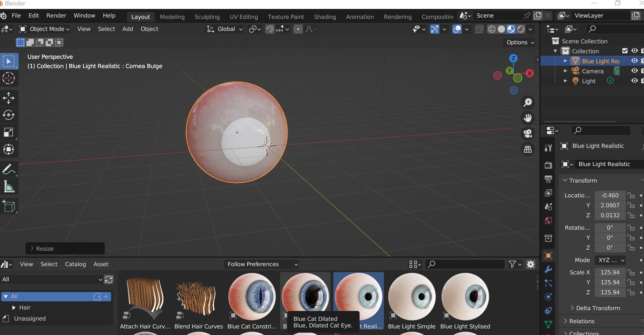Switch to the Shading workspace tab
Image resolution: width=644 pixels, height=335 pixels.
click(x=325, y=17)
